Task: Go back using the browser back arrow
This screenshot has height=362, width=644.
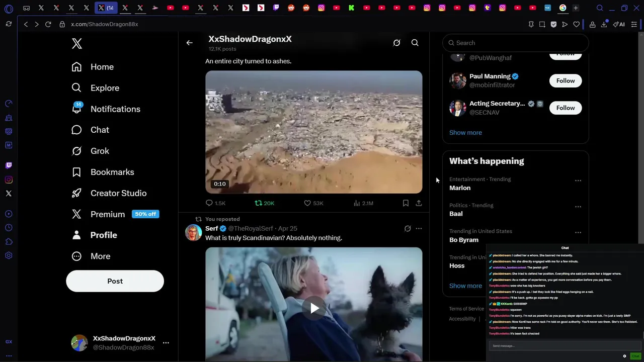Action: coord(26,24)
